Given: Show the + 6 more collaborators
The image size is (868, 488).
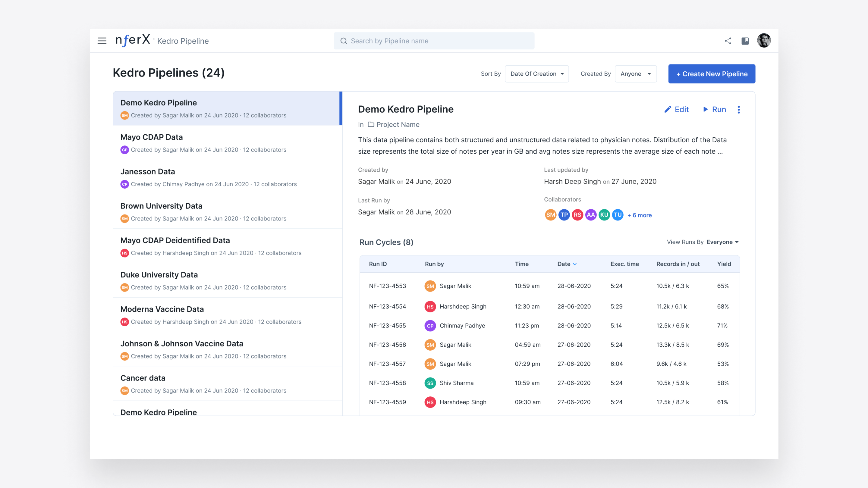Looking at the screenshot, I should [639, 215].
